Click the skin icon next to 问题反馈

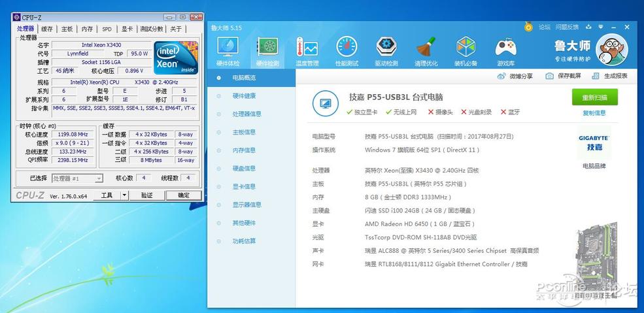[x=588, y=27]
